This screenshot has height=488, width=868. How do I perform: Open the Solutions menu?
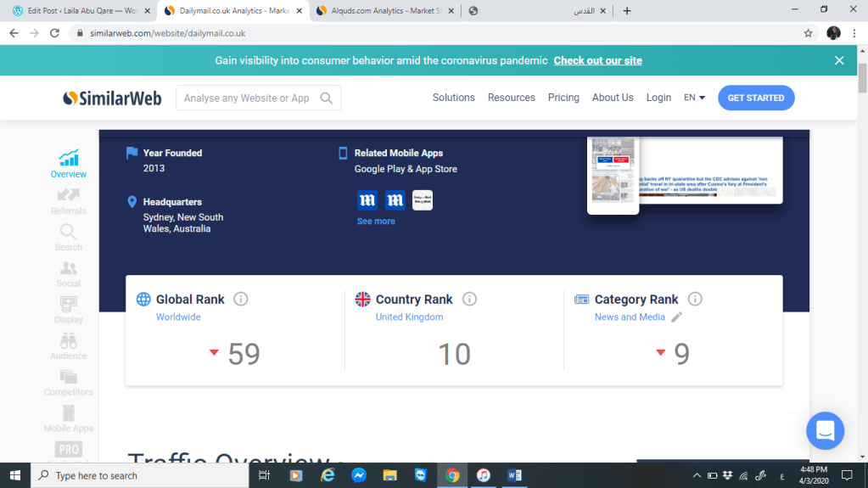(453, 98)
